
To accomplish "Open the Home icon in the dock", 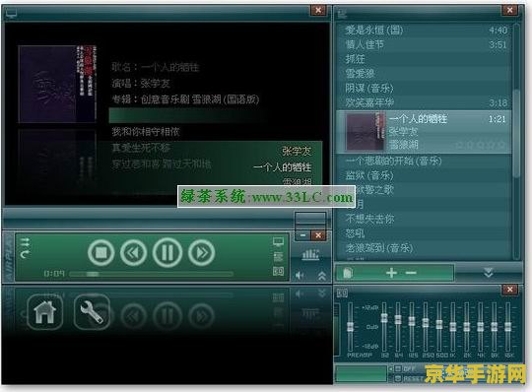I will (x=44, y=312).
